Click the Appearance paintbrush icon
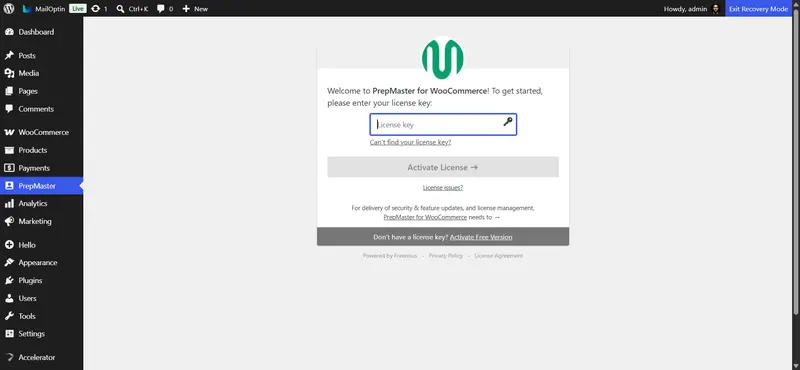 9,262
